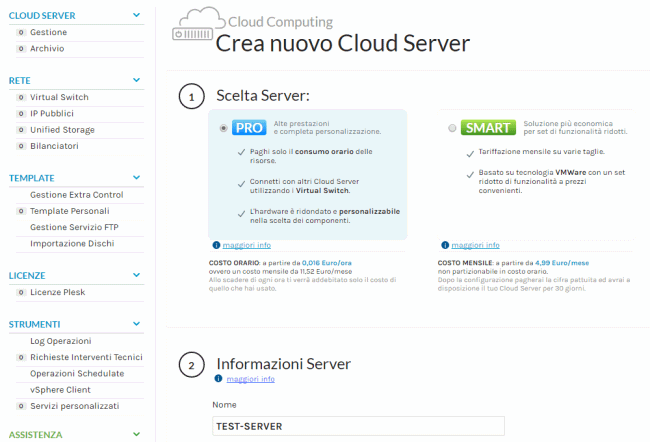The width and height of the screenshot is (650, 442).
Task: Collapse the TEMPLATE sidebar section
Action: 137,178
